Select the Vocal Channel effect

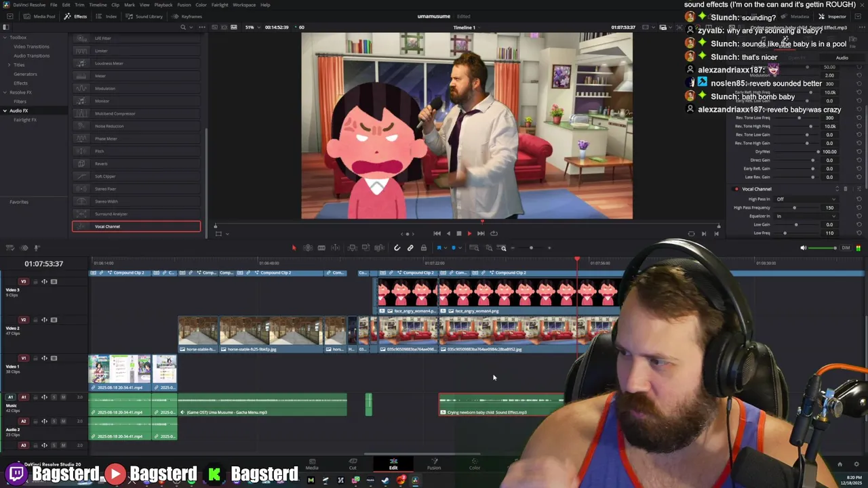tap(136, 226)
